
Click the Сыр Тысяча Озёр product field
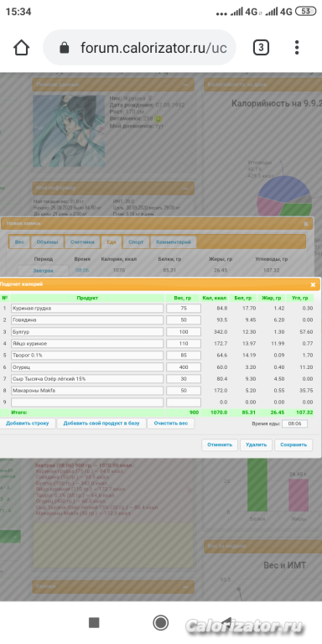87,379
